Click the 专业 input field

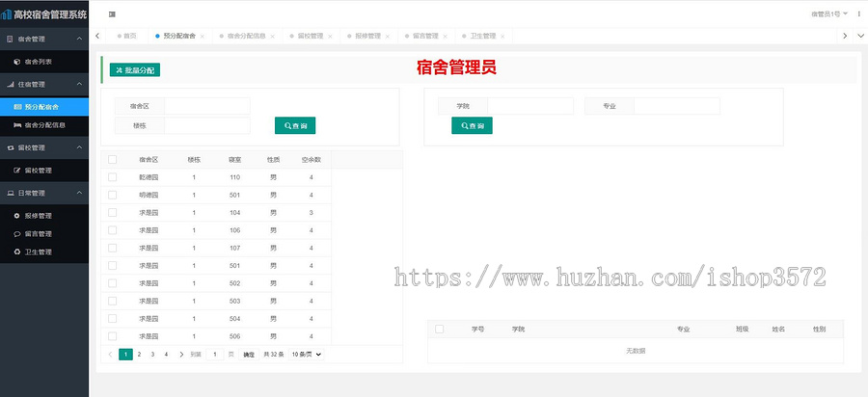(676, 106)
